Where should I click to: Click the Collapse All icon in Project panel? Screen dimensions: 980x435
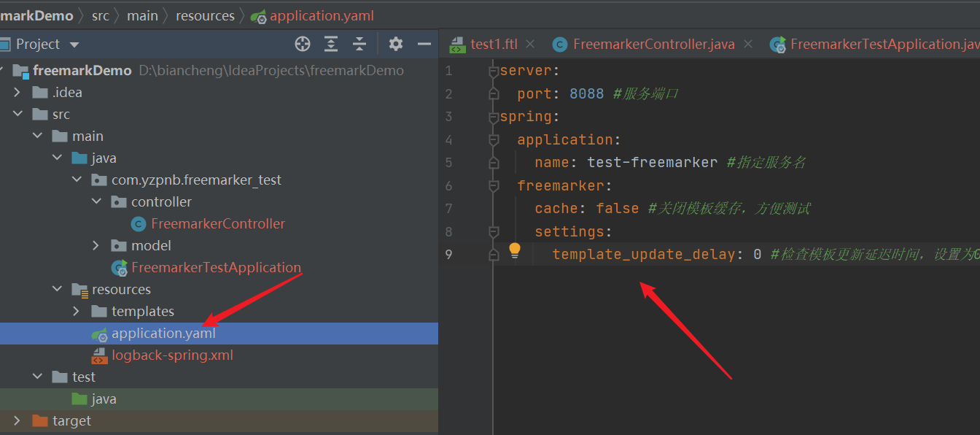359,44
